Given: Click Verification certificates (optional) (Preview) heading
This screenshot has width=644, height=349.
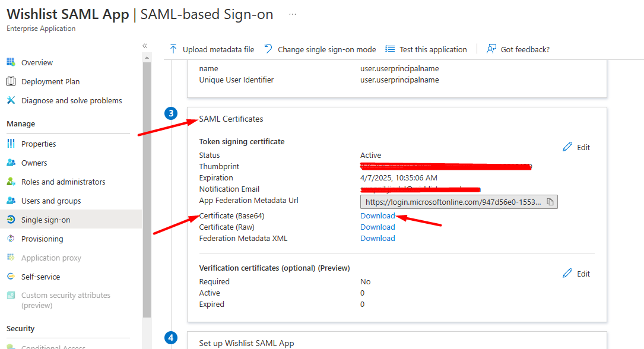Looking at the screenshot, I should [274, 268].
